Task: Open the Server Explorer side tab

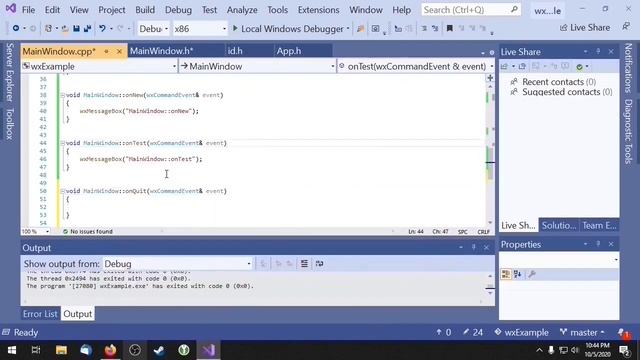Action: point(9,72)
